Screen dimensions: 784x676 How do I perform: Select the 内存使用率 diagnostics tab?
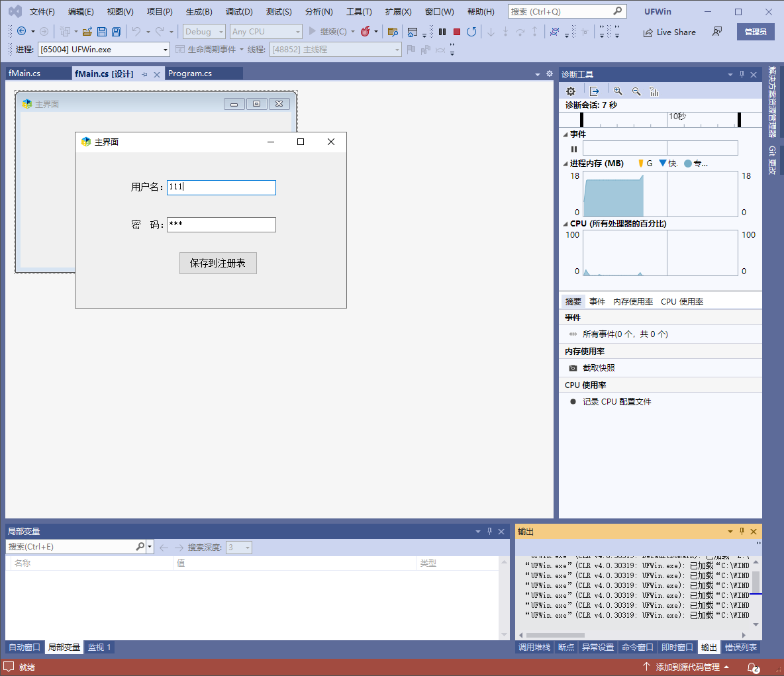[633, 301]
